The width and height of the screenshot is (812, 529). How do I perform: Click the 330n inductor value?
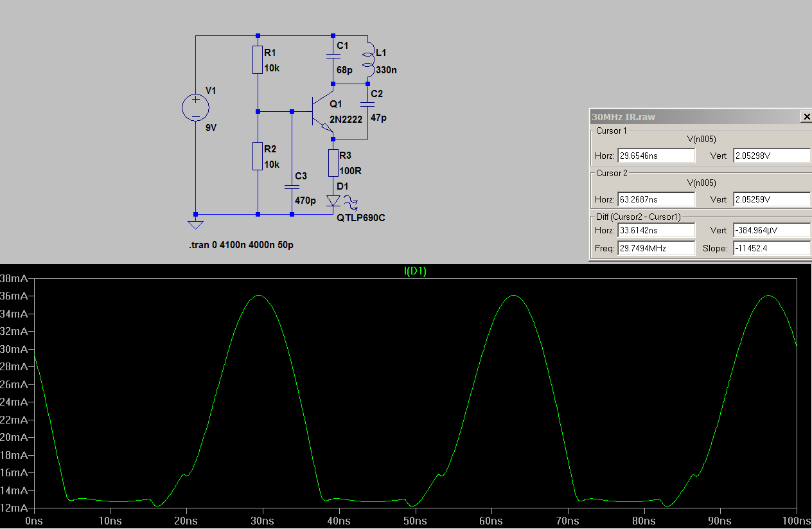[x=386, y=69]
